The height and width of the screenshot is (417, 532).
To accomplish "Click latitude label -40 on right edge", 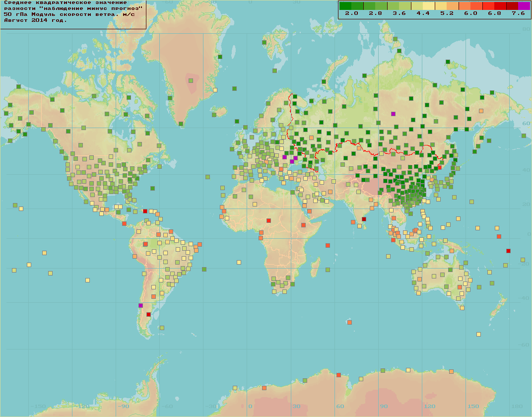I will [x=525, y=298].
